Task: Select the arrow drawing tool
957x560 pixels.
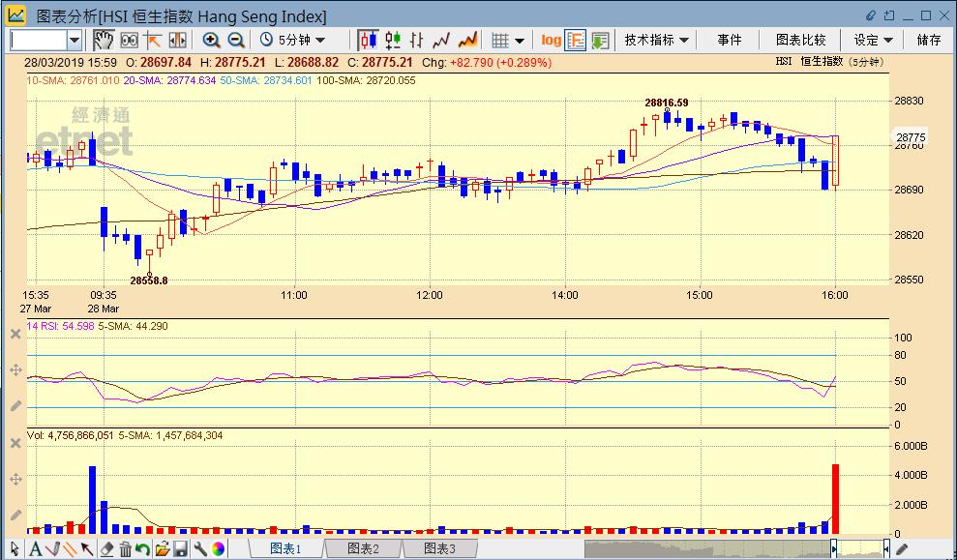Action: (87, 548)
